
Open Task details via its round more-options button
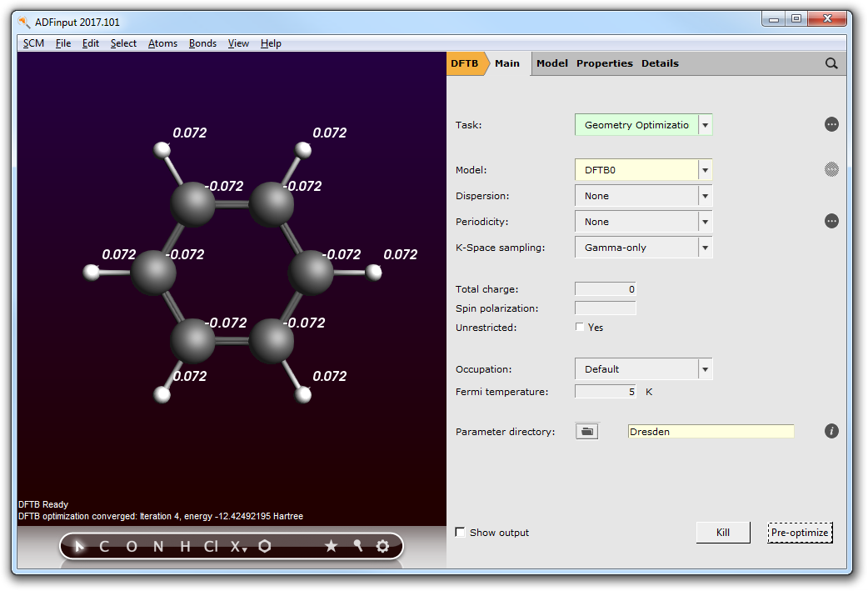coord(831,125)
